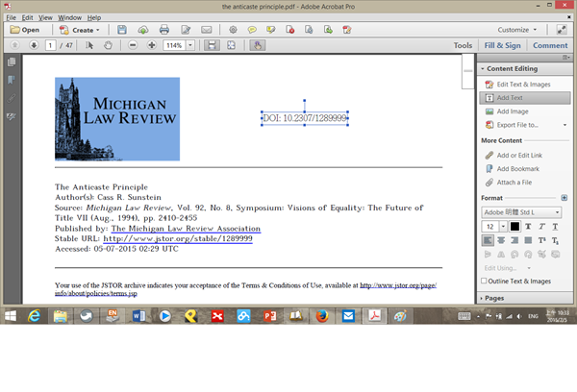Toggle bold text formatting
The image size is (577, 392).
pyautogui.click(x=528, y=227)
